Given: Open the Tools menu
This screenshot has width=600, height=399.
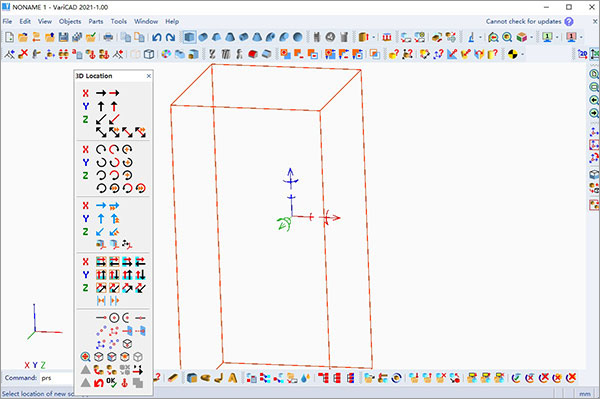Looking at the screenshot, I should (x=119, y=21).
